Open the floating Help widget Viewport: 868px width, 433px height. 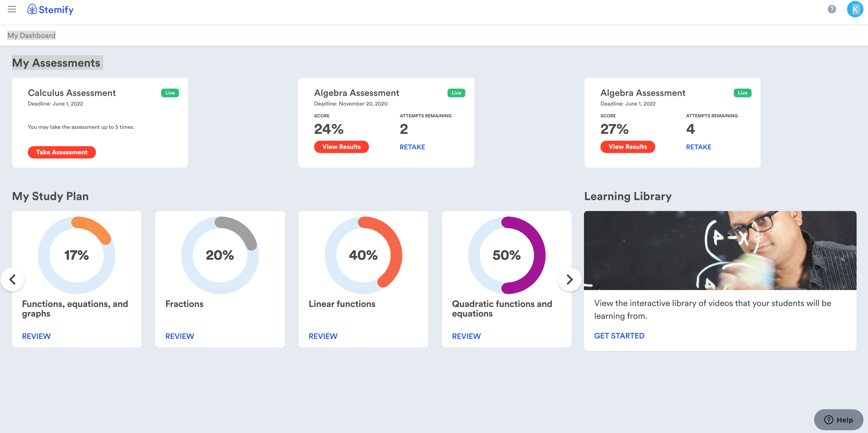click(838, 420)
